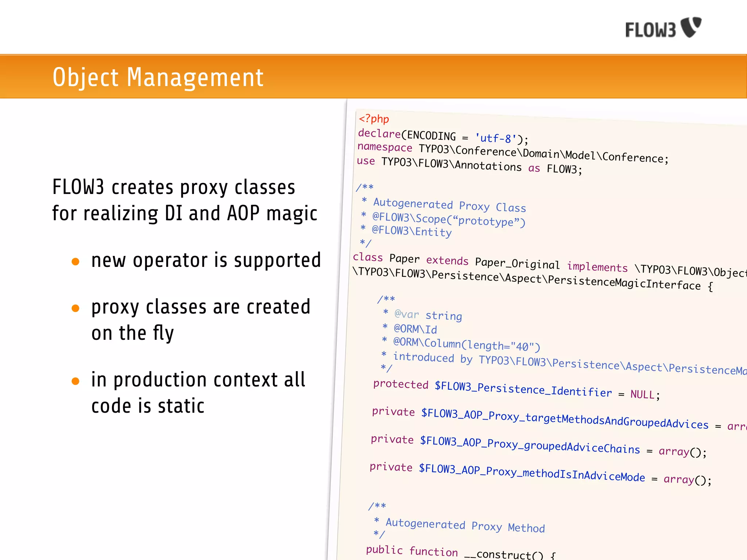
Task: Click the '@FLOW3\Entity' annotation
Action: [411, 231]
